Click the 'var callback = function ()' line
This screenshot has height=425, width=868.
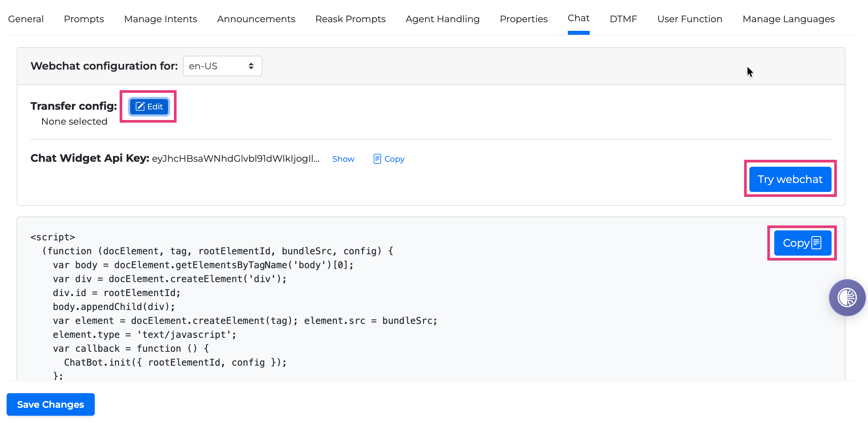pos(131,348)
